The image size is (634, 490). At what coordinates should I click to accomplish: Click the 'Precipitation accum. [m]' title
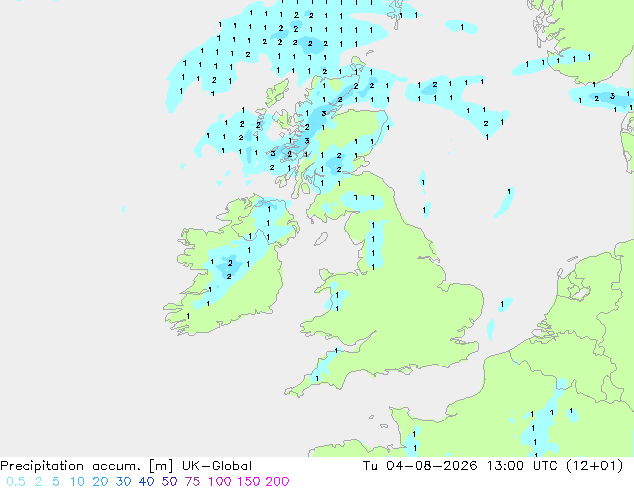pos(87,466)
